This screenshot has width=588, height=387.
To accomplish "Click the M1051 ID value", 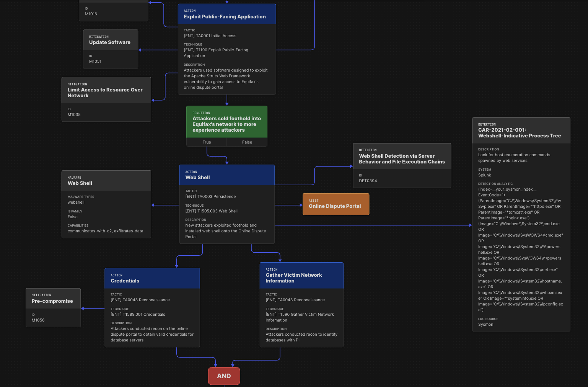I will [95, 61].
